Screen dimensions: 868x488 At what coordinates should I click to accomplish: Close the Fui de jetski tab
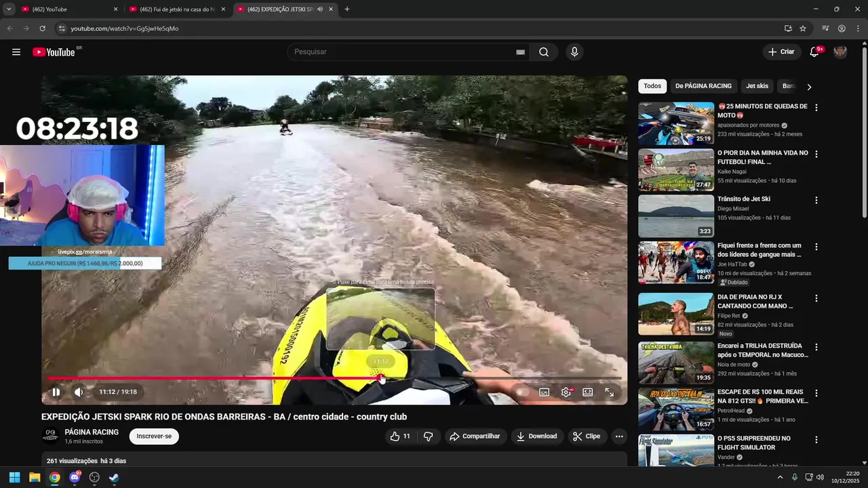(223, 9)
